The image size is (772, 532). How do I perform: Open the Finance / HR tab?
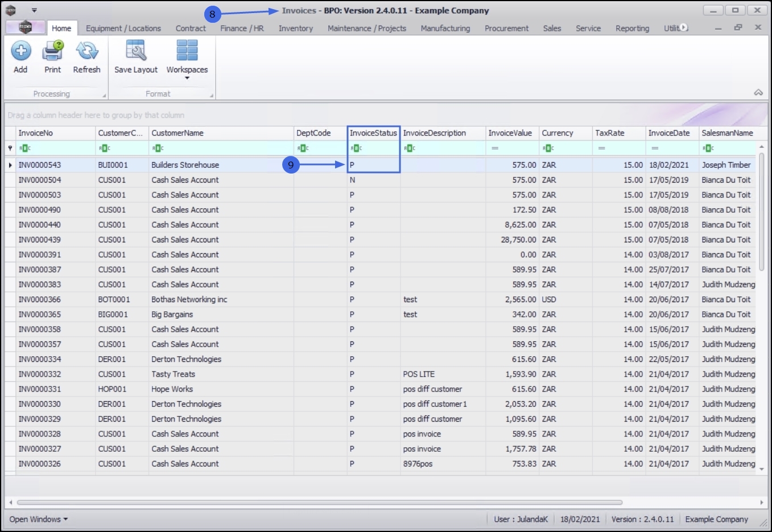point(242,28)
